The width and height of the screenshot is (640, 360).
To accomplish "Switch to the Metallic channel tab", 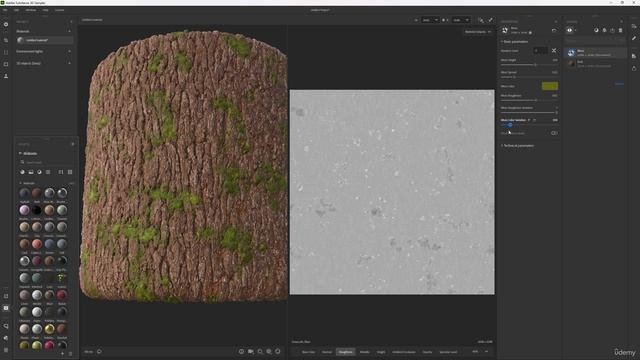I will pyautogui.click(x=364, y=352).
